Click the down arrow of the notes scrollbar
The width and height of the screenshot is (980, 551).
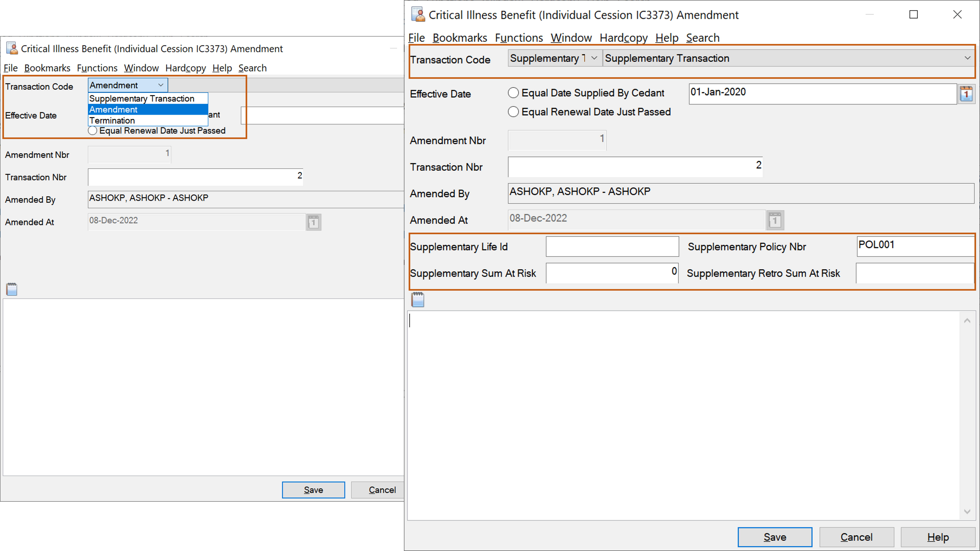point(967,512)
